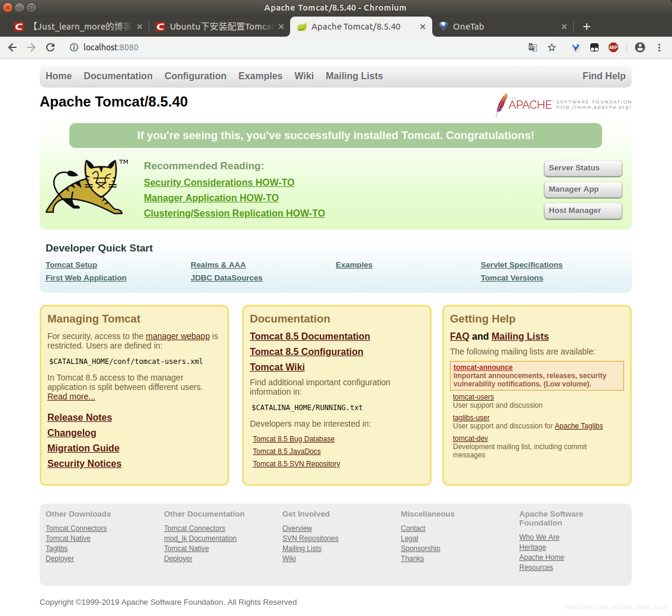Image resolution: width=672 pixels, height=616 pixels.
Task: Open Servlet Specifications link
Action: pyautogui.click(x=522, y=265)
